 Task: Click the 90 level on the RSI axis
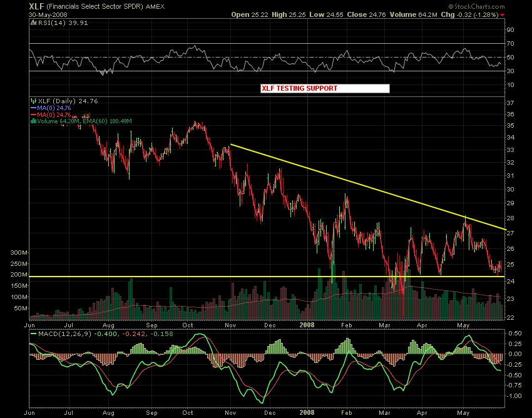510,29
